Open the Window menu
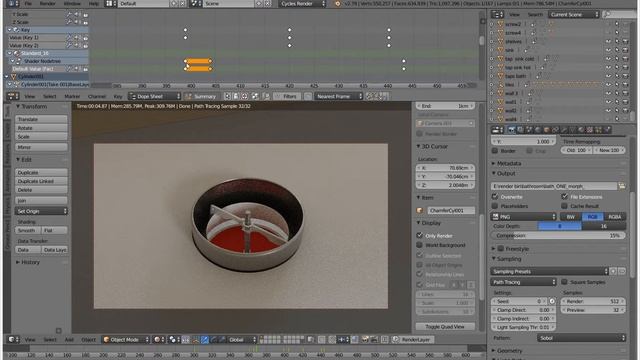 72,3
